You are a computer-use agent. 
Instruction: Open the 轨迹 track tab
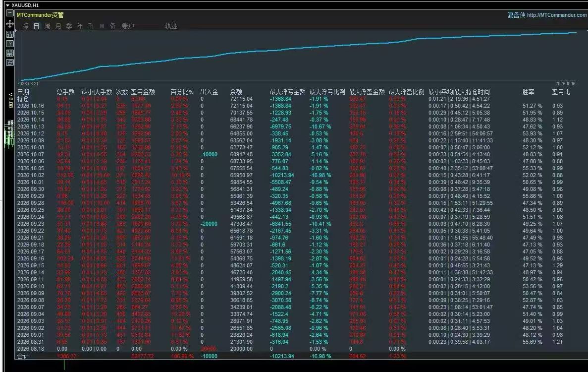pyautogui.click(x=171, y=26)
